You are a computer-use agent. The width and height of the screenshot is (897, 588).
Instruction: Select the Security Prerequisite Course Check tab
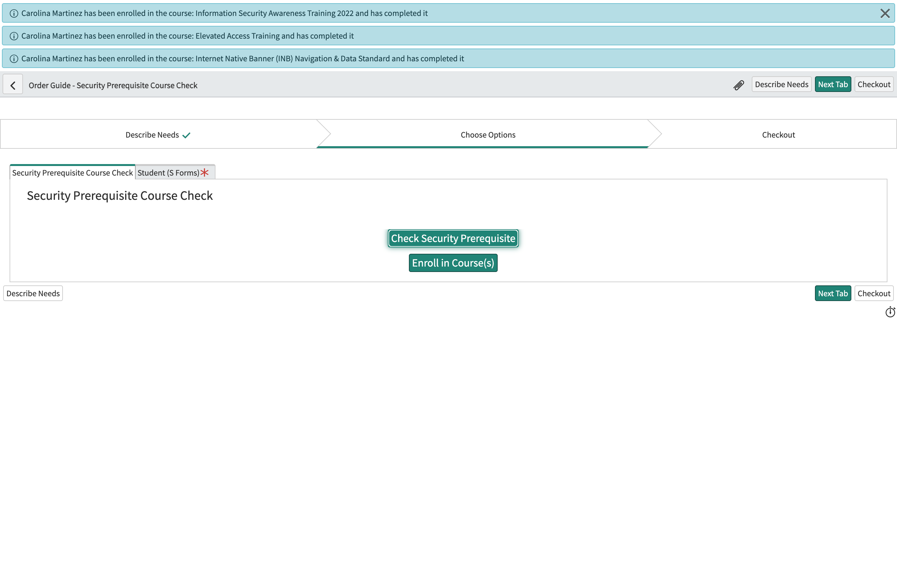[72, 172]
